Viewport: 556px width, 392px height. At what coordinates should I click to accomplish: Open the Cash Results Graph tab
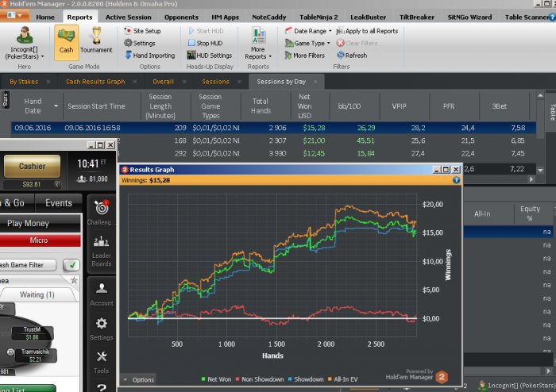coord(95,81)
